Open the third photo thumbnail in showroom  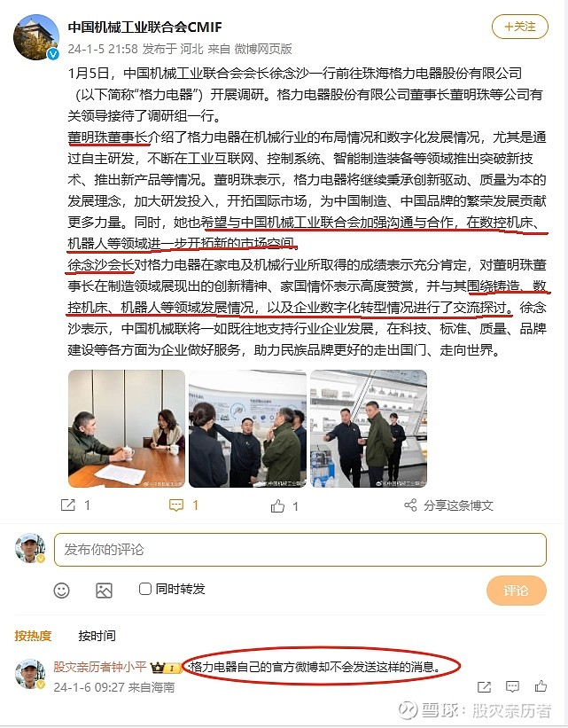pos(369,428)
